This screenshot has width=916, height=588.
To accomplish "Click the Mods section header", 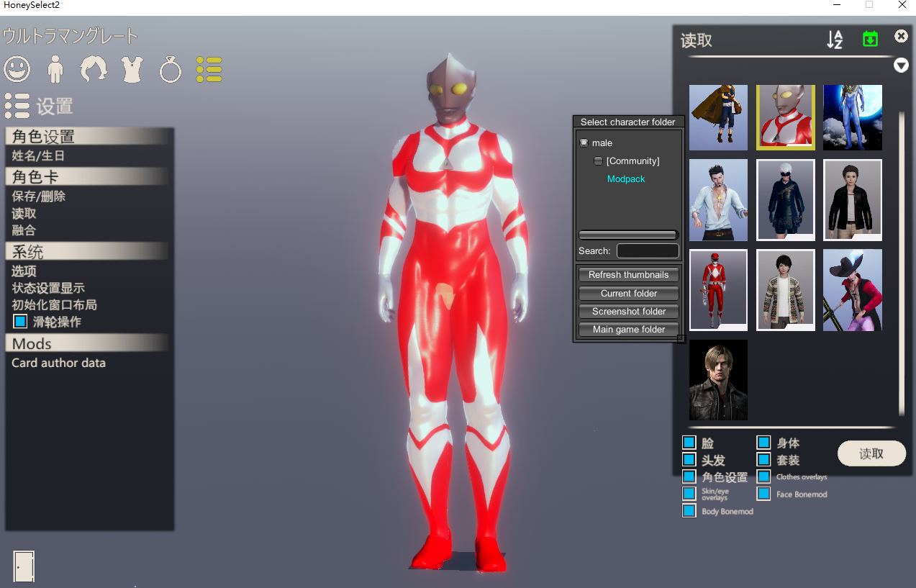I will (88, 343).
